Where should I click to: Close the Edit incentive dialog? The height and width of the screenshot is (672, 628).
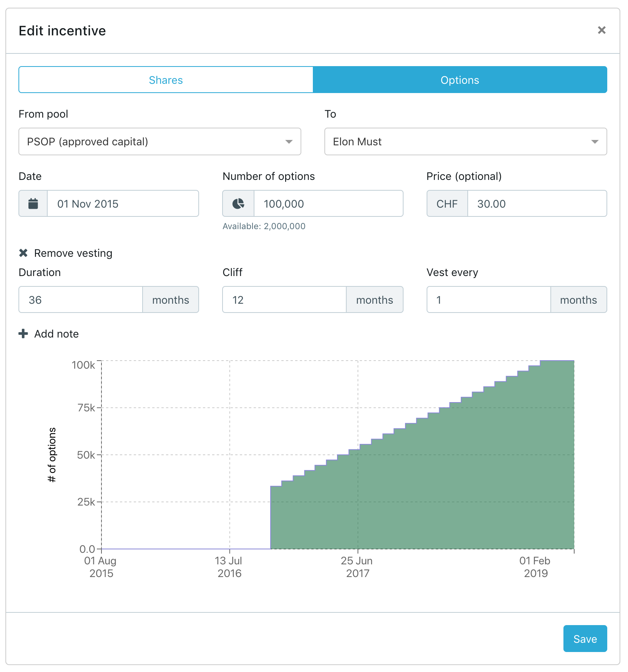[x=601, y=30]
